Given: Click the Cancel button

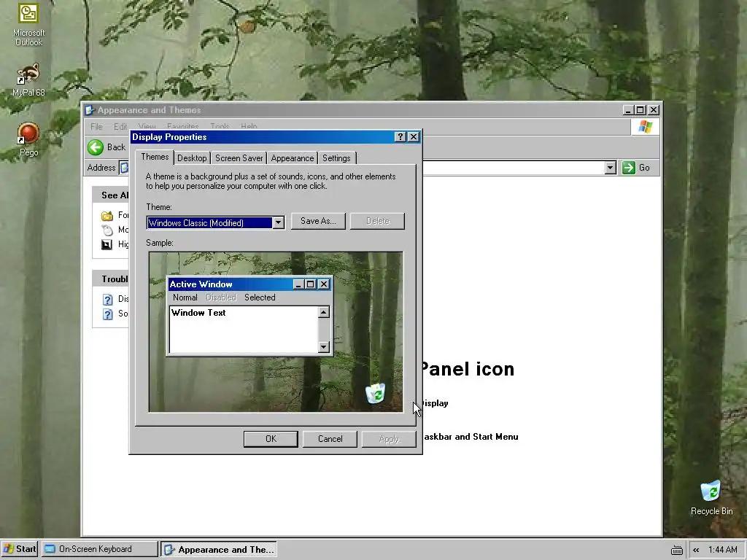Looking at the screenshot, I should pos(330,439).
